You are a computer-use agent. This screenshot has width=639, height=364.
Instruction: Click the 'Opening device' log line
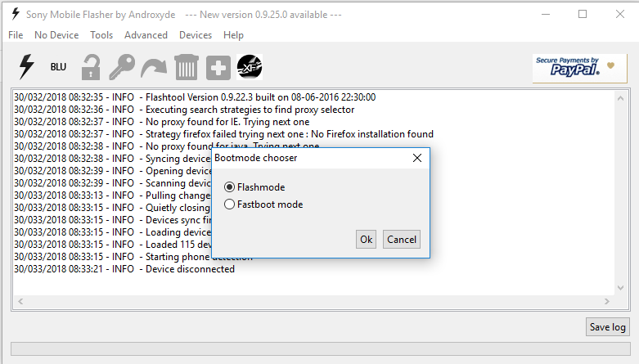tap(113, 171)
